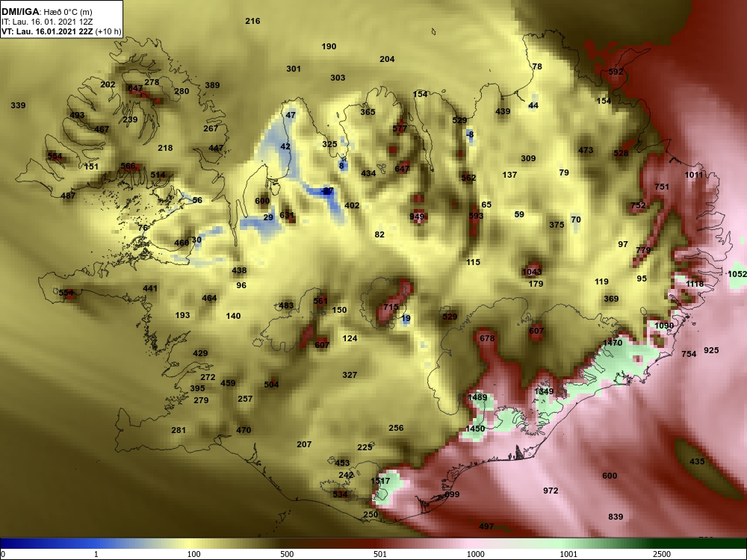The height and width of the screenshot is (560, 747).
Task: Select the 467 map value
Action: (102, 129)
